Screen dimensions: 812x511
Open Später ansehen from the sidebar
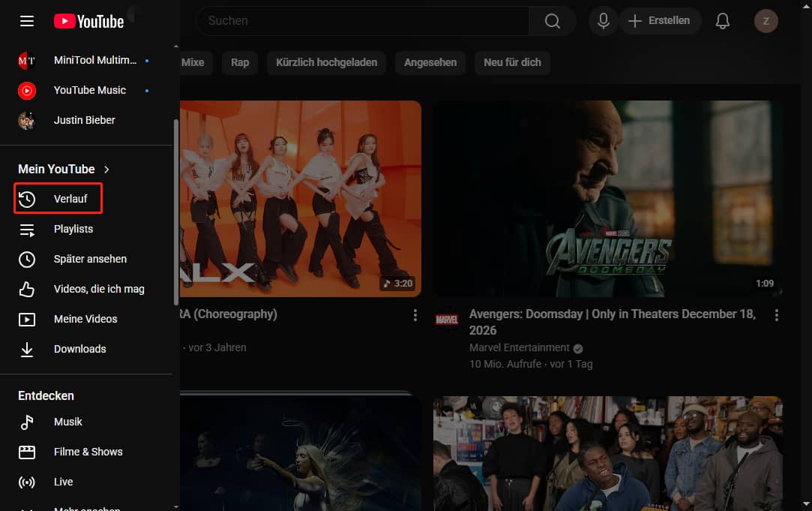tap(89, 258)
